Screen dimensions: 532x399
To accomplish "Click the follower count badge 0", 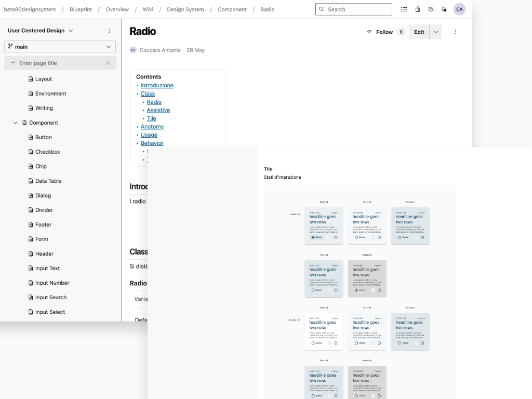I will point(401,32).
